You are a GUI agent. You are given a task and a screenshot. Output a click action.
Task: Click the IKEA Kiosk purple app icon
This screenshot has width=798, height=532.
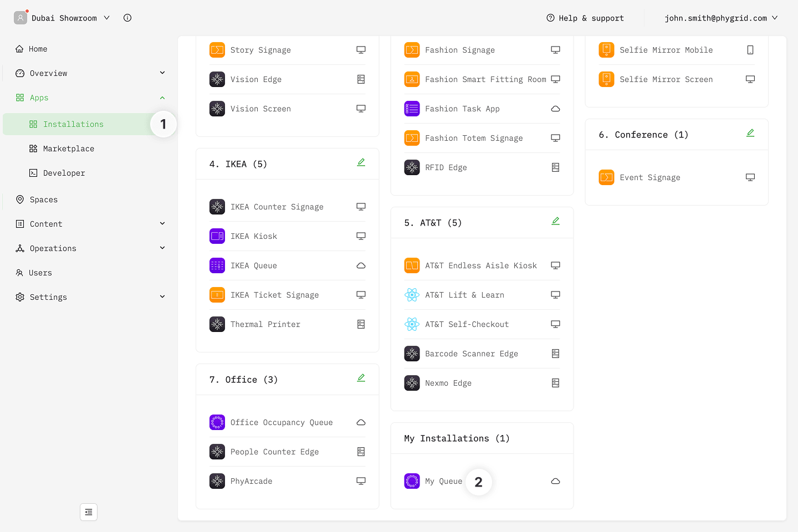[x=217, y=236]
